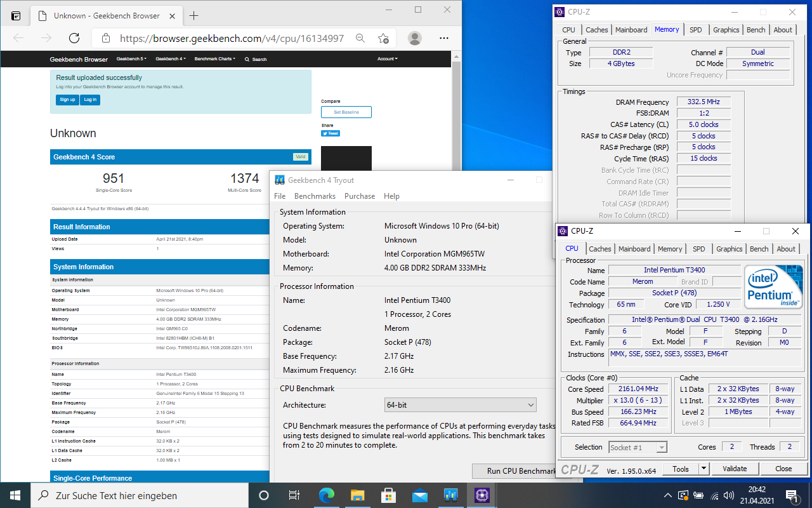This screenshot has height=508, width=812.
Task: Click the taskbar clock showing 20:42
Action: coord(757,495)
